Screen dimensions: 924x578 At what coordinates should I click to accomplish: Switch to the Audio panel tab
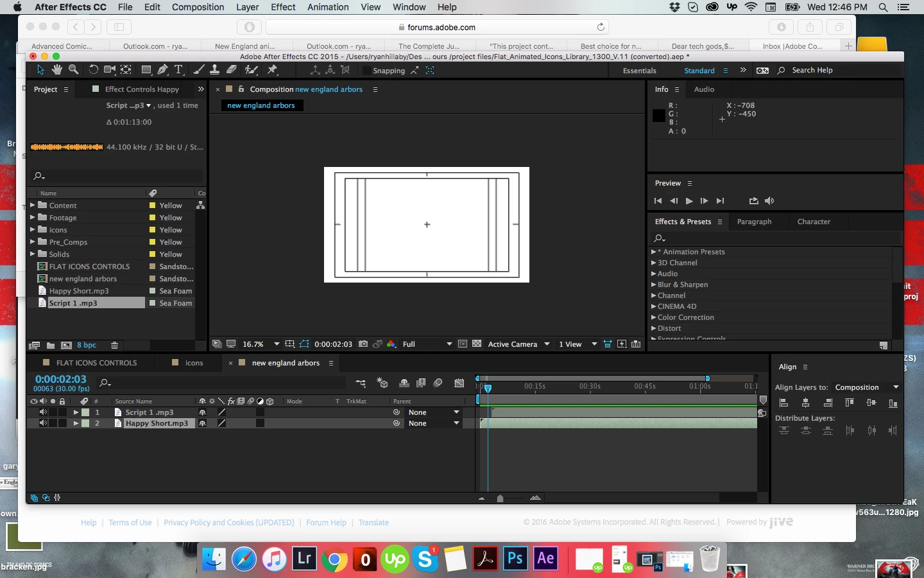[x=704, y=89]
